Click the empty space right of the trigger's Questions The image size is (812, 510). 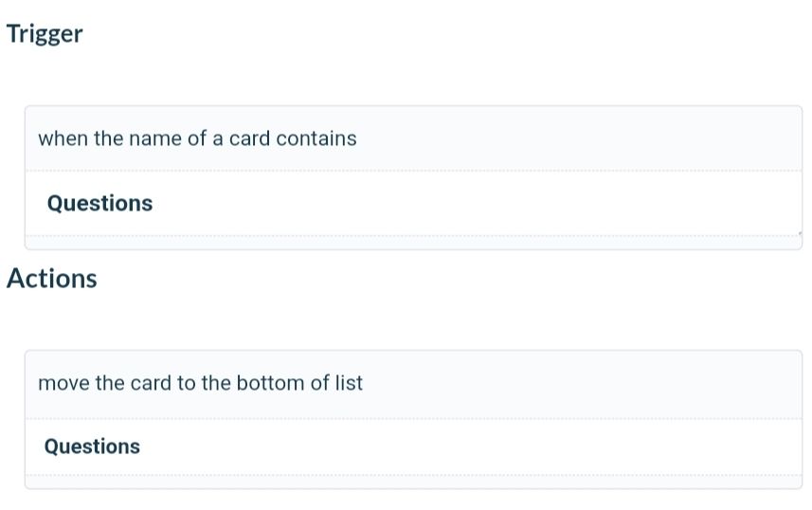click(x=474, y=204)
